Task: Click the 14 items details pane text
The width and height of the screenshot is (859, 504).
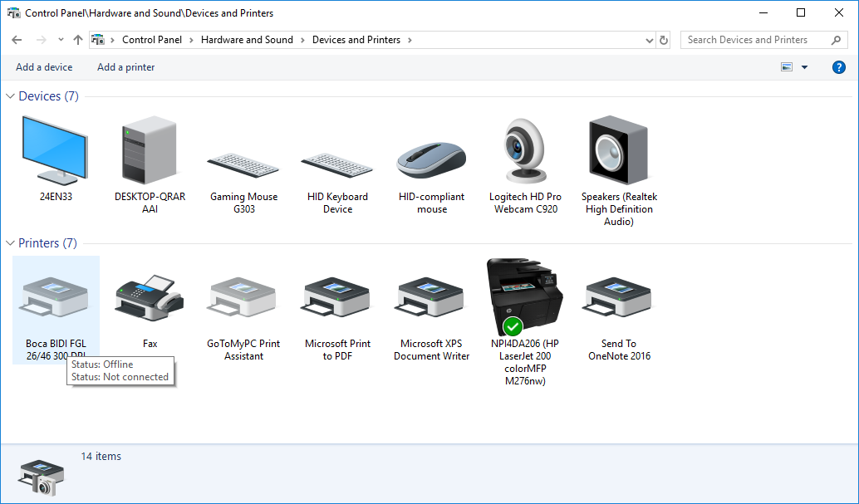Action: (101, 456)
